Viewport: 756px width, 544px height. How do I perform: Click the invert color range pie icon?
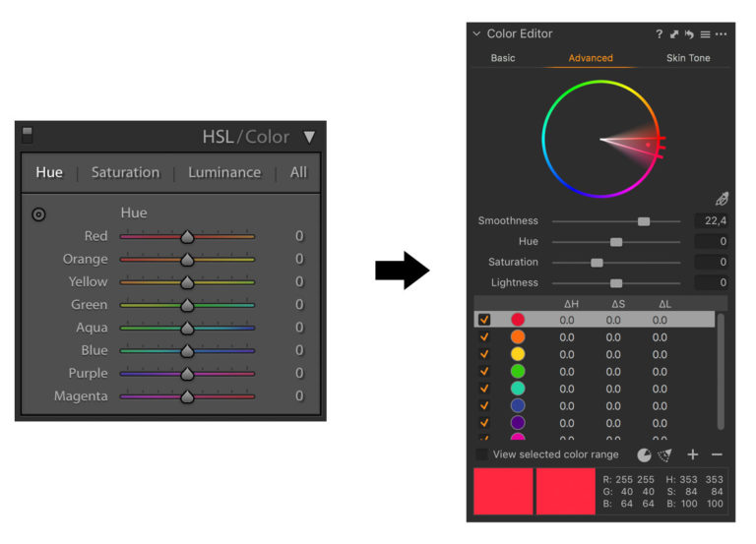point(644,454)
